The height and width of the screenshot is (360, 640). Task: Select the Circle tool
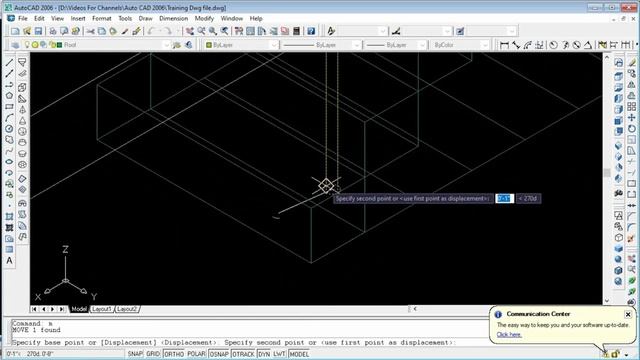pos(9,129)
